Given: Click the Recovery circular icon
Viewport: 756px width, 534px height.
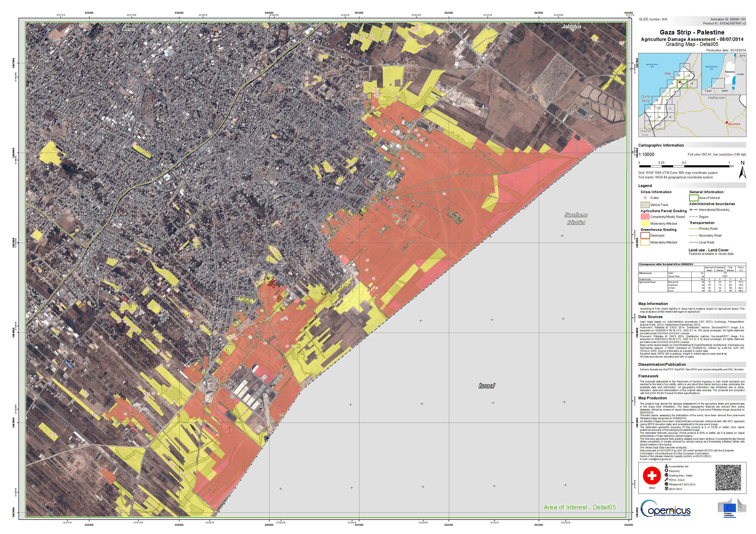Looking at the screenshot, I should 666,471.
